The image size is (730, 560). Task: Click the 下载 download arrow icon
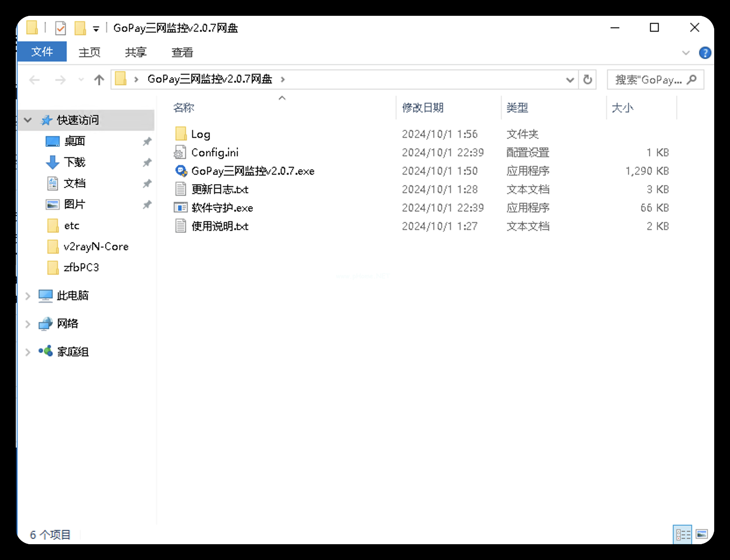(x=53, y=162)
